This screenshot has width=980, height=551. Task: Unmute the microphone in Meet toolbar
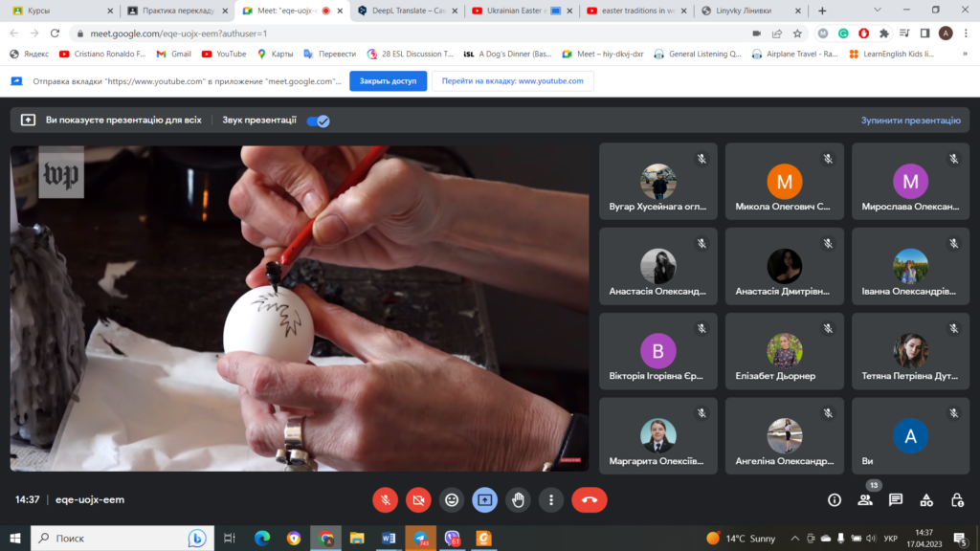[385, 499]
